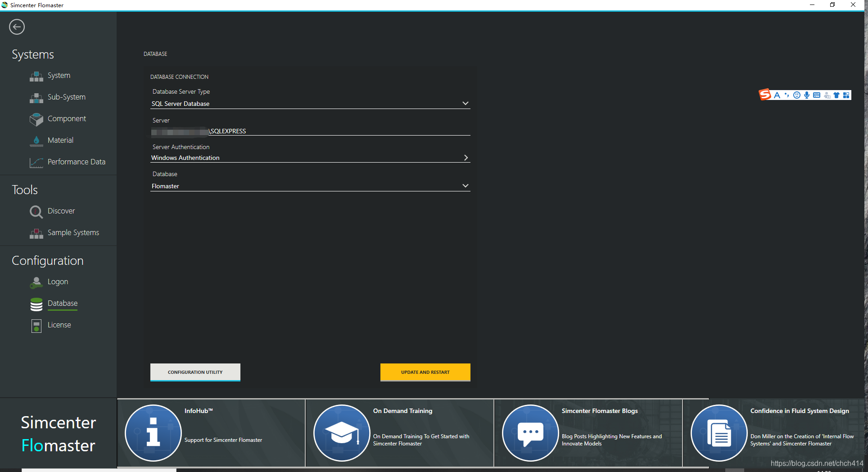Open the Database name dropdown

[310, 186]
